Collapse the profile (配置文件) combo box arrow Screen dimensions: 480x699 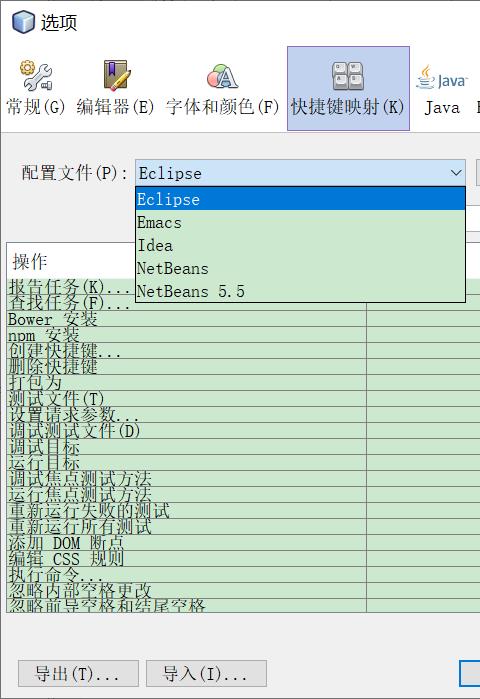[x=455, y=173]
